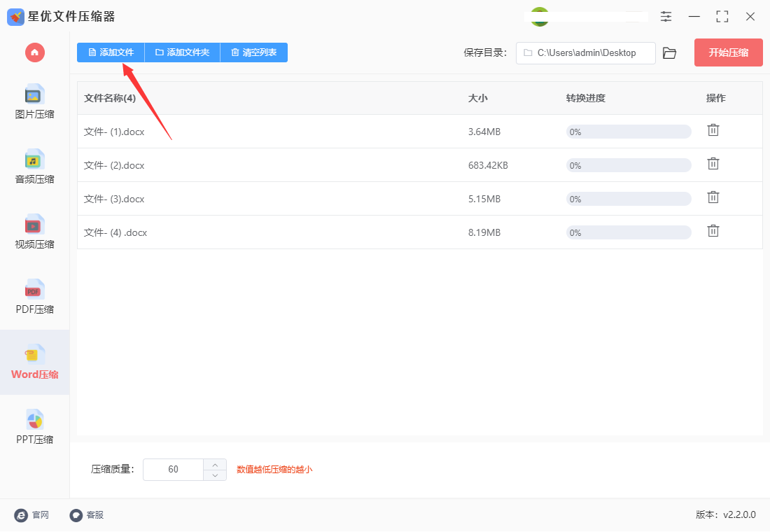Delete 文件- (1).docx with trash icon

coord(713,130)
